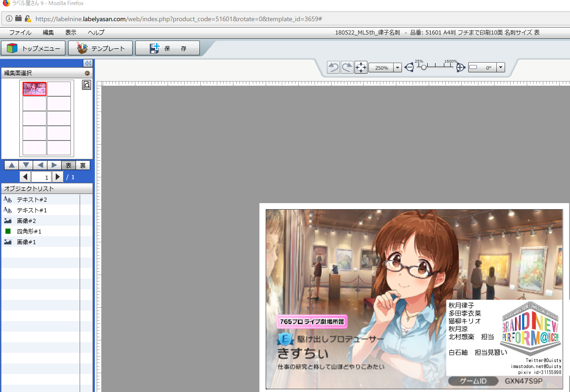Click the zoom in plus icon
Image resolution: width=570 pixels, height=392 pixels.
461,68
